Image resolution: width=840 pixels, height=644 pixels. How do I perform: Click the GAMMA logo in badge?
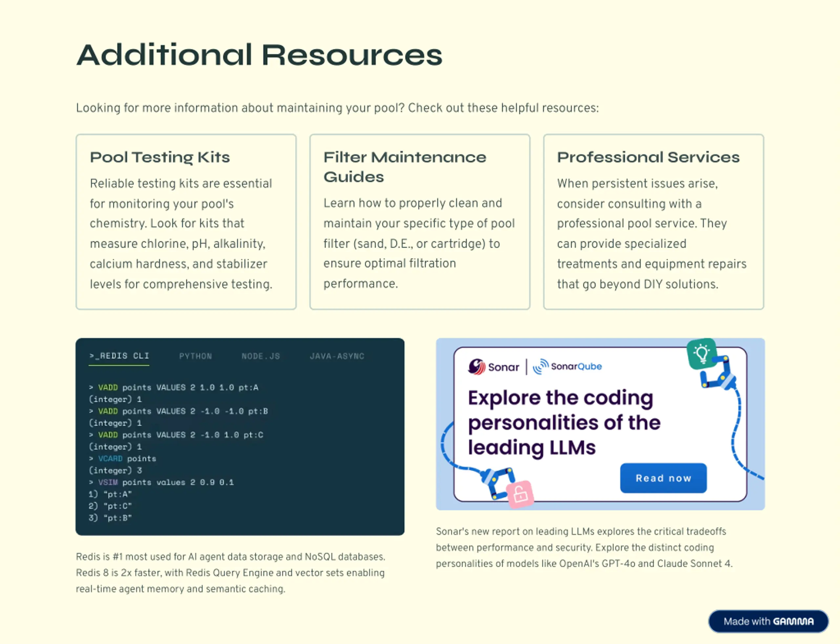[x=793, y=621]
